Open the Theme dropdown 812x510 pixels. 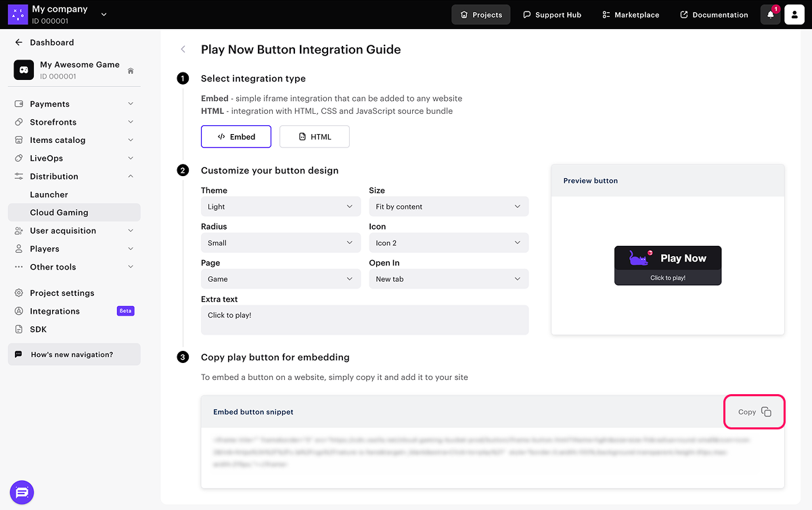pos(280,207)
